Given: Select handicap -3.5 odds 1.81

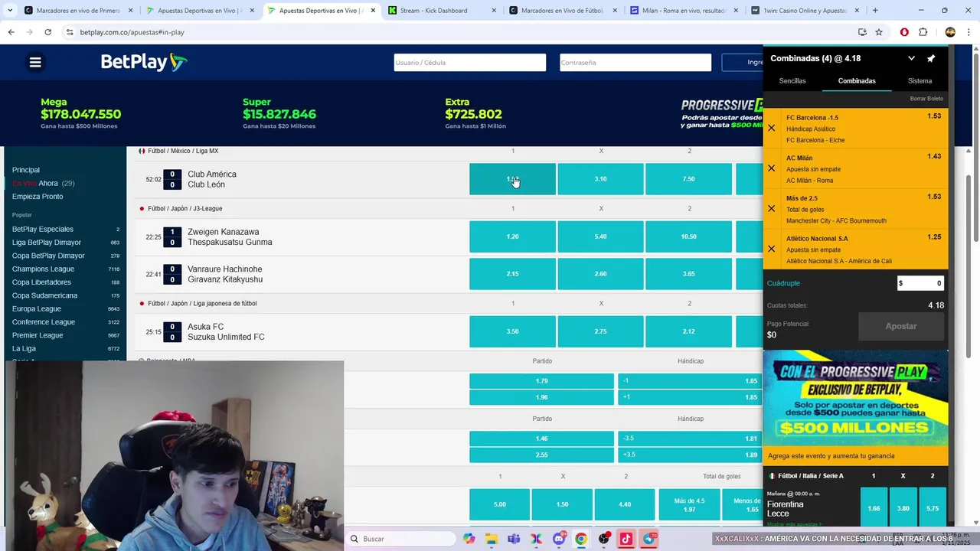Looking at the screenshot, I should tap(690, 439).
